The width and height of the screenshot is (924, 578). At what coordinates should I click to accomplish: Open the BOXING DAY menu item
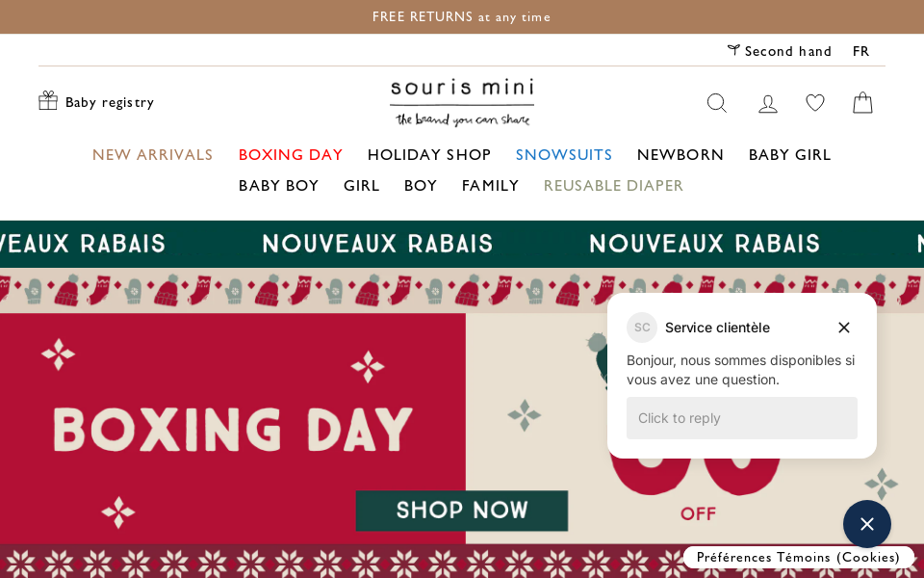click(x=291, y=155)
